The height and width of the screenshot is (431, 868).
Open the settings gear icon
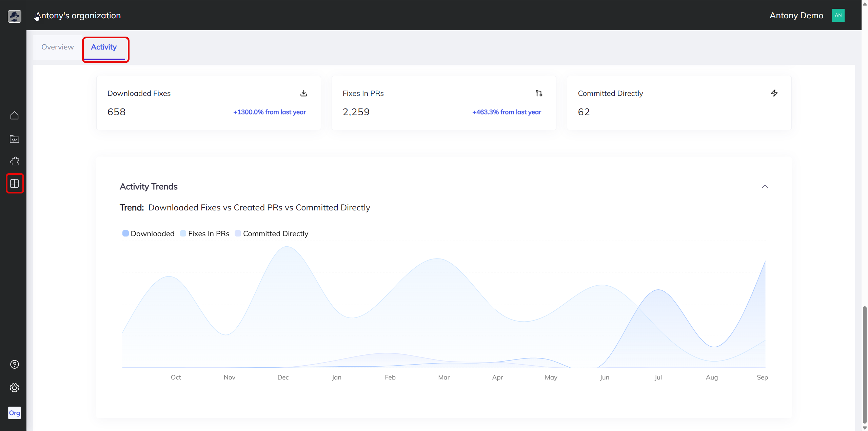pos(14,388)
